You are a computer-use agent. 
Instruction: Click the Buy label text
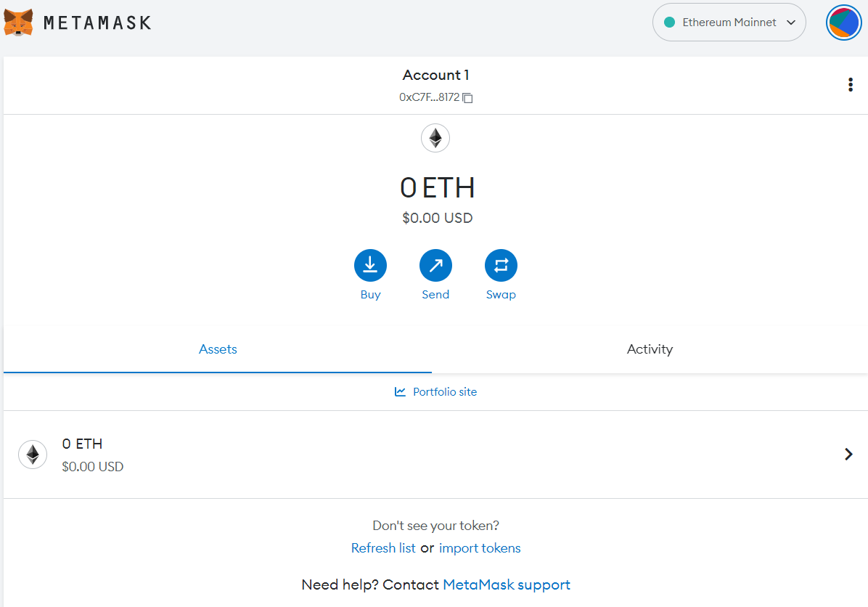click(x=370, y=295)
